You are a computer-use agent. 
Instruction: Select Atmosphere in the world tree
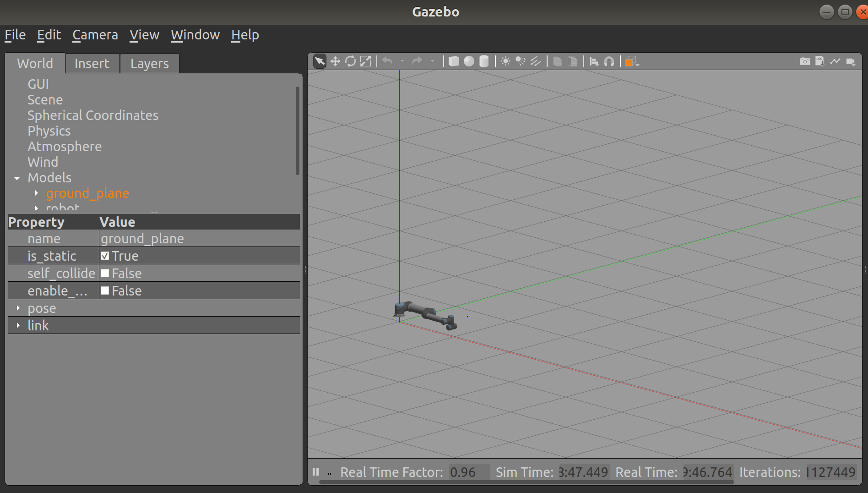pyautogui.click(x=65, y=147)
